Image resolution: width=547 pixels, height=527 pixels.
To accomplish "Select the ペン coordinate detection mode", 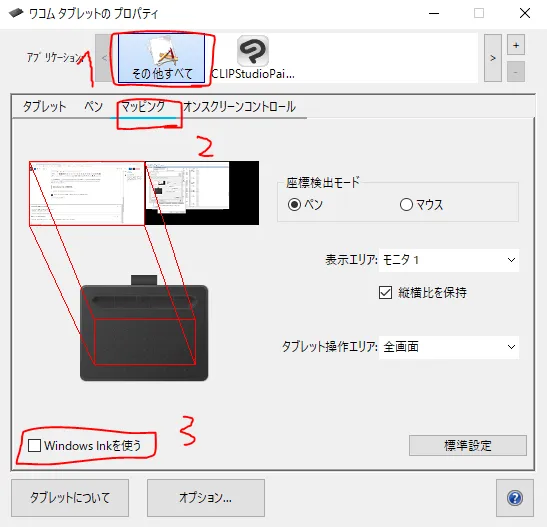I will [305, 204].
